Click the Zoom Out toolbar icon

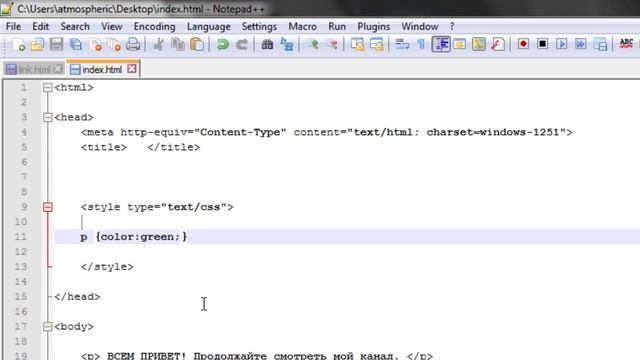pos(333,44)
